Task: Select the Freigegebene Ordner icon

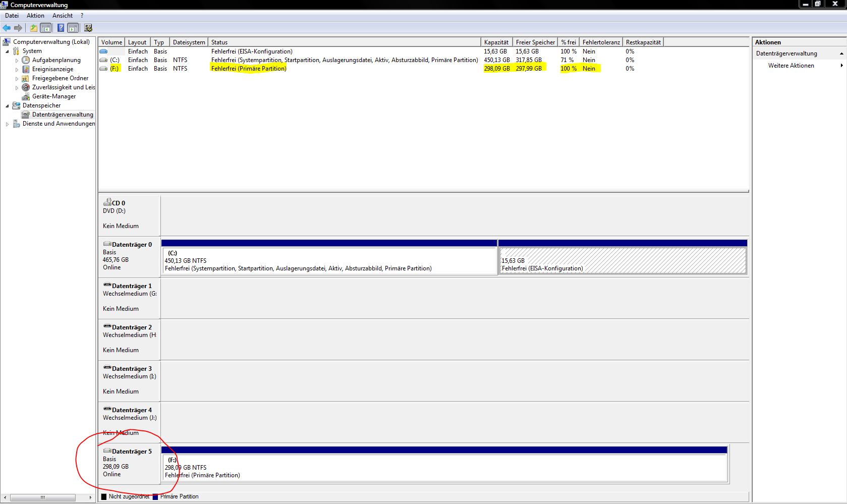Action: [26, 78]
